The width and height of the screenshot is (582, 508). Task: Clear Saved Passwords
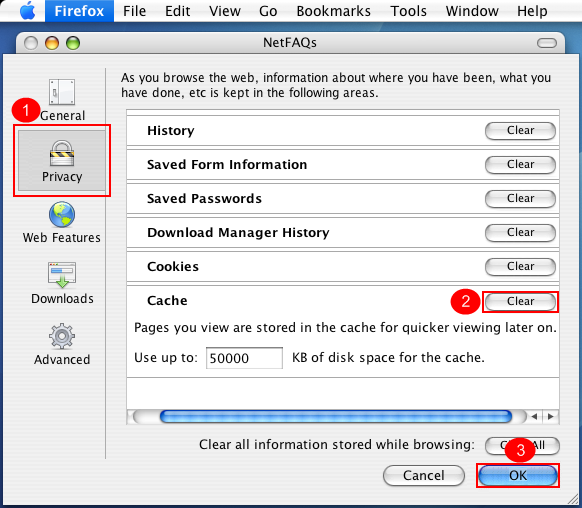click(520, 199)
